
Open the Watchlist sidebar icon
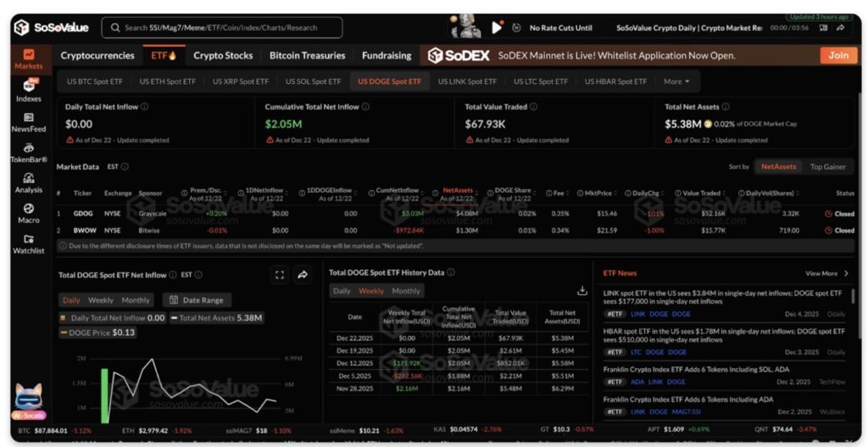pyautogui.click(x=28, y=243)
